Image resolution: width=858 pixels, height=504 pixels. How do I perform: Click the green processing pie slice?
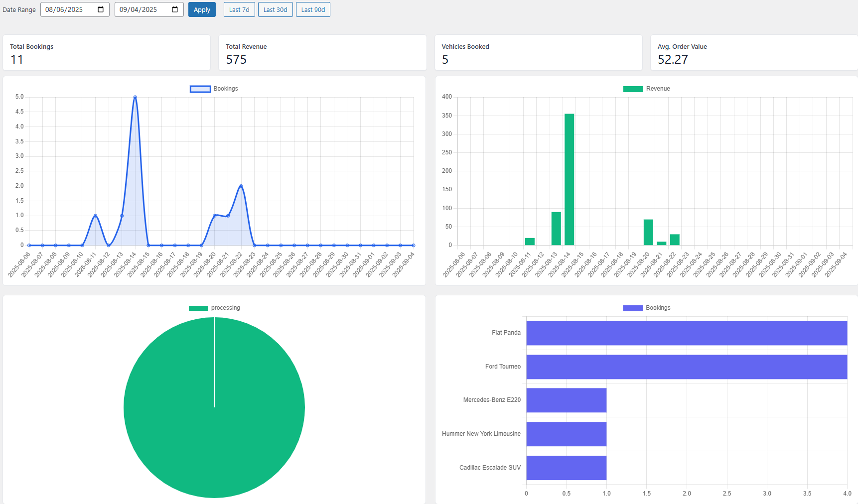pos(214,423)
